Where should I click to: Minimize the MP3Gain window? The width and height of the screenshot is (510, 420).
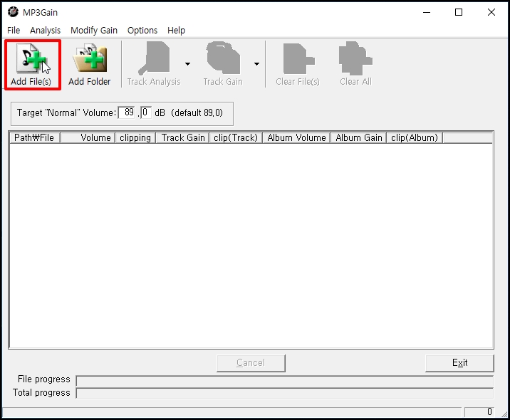click(427, 12)
